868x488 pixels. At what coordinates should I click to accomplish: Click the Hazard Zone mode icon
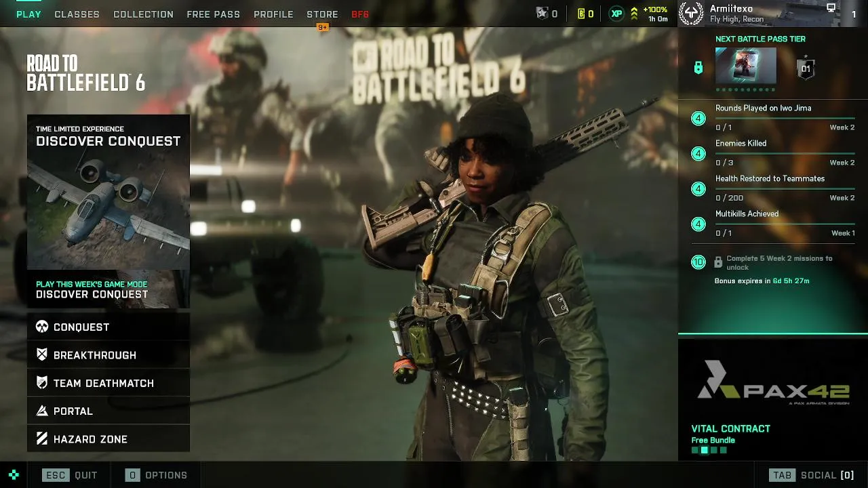[42, 439]
